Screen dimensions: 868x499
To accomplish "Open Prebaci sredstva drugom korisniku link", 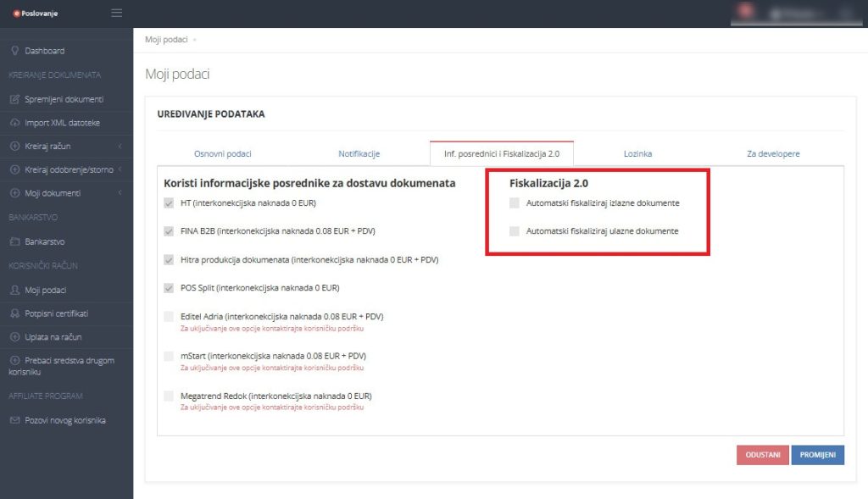I will (64, 366).
